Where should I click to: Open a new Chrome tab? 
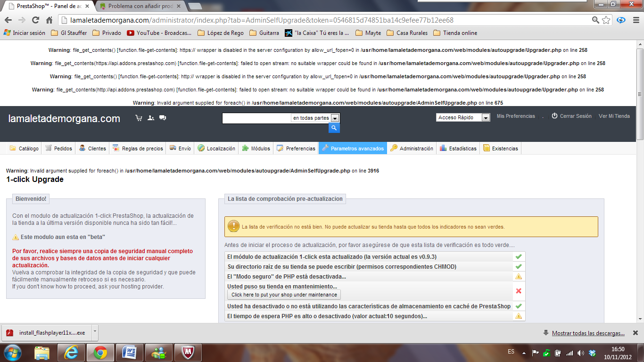point(195,6)
